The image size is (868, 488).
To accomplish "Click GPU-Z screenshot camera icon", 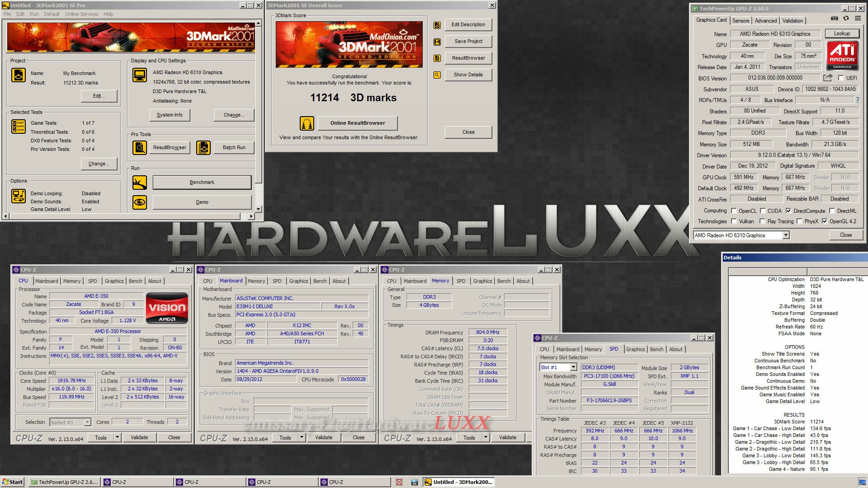I will click(835, 19).
